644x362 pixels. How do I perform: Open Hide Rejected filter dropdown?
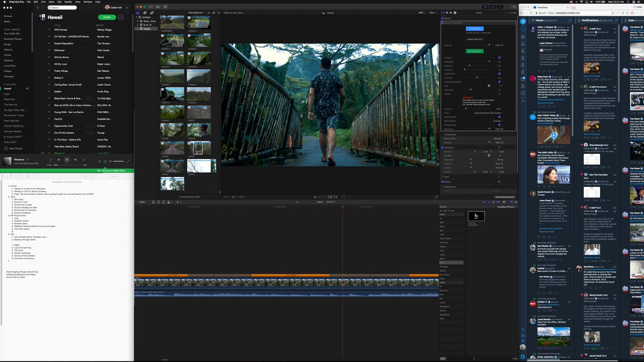(x=196, y=12)
